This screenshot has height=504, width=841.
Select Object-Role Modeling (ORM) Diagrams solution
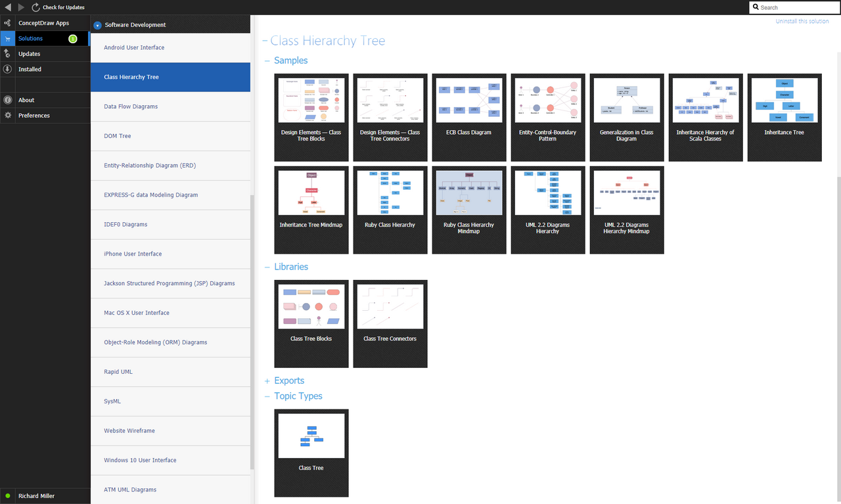(170, 342)
